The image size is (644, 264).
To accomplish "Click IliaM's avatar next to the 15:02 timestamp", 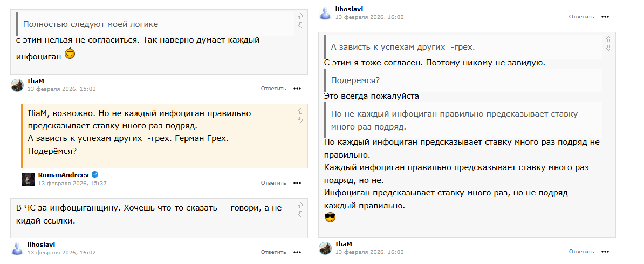I will (17, 85).
